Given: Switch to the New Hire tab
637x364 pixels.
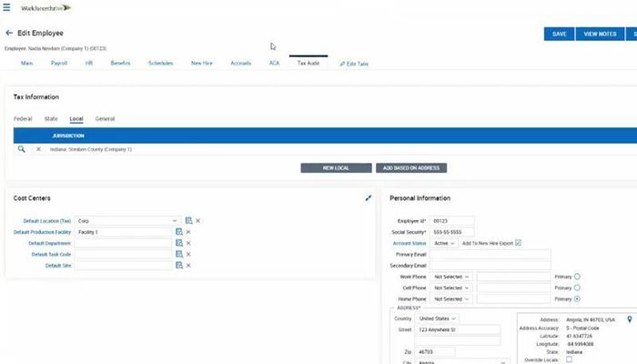Looking at the screenshot, I should [201, 63].
